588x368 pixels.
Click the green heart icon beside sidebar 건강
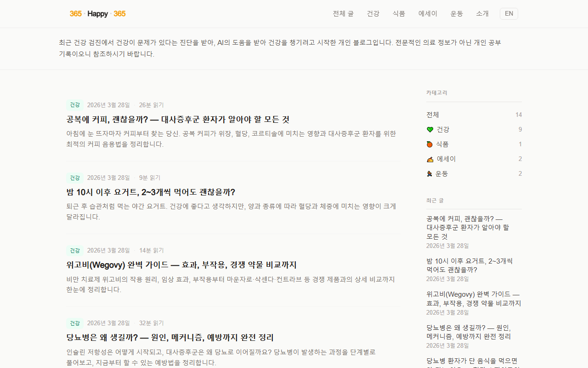click(x=430, y=130)
